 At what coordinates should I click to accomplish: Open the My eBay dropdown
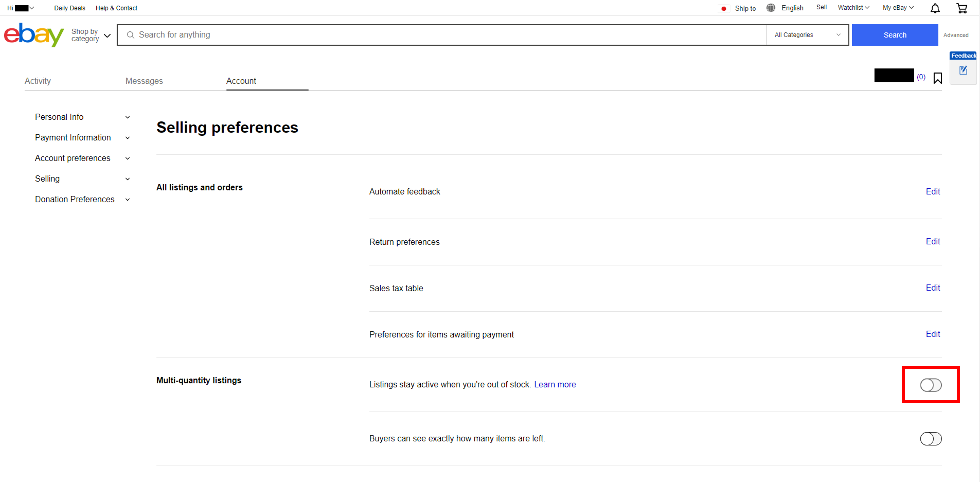pyautogui.click(x=898, y=8)
